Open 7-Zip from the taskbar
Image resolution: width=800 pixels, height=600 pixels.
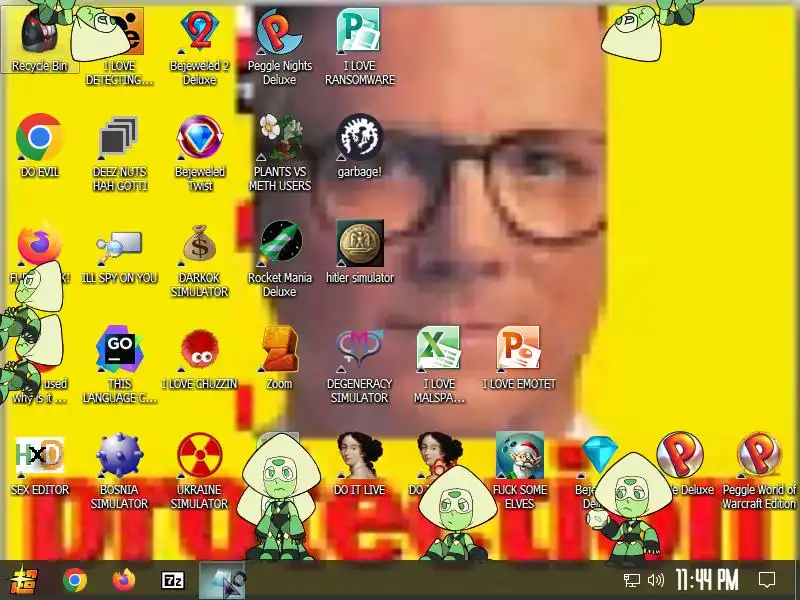(173, 580)
